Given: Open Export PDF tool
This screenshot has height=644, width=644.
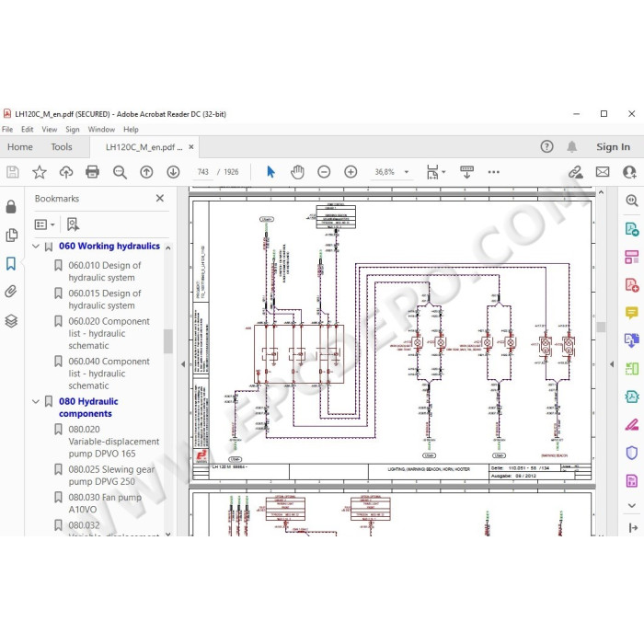Looking at the screenshot, I should tap(631, 229).
